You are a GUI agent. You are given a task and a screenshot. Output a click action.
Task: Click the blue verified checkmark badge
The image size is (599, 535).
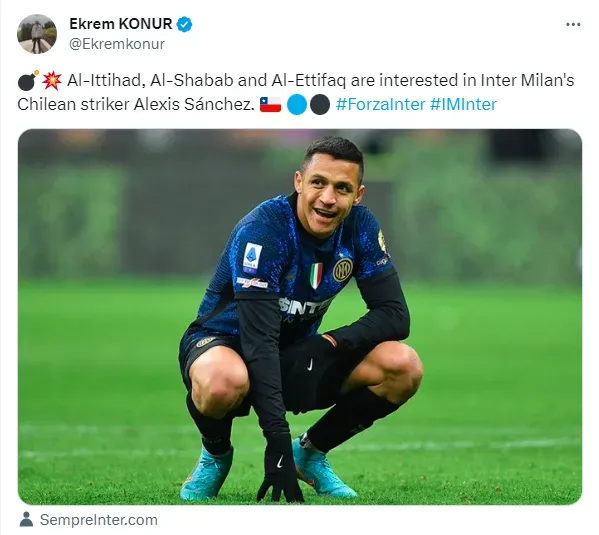pos(185,24)
